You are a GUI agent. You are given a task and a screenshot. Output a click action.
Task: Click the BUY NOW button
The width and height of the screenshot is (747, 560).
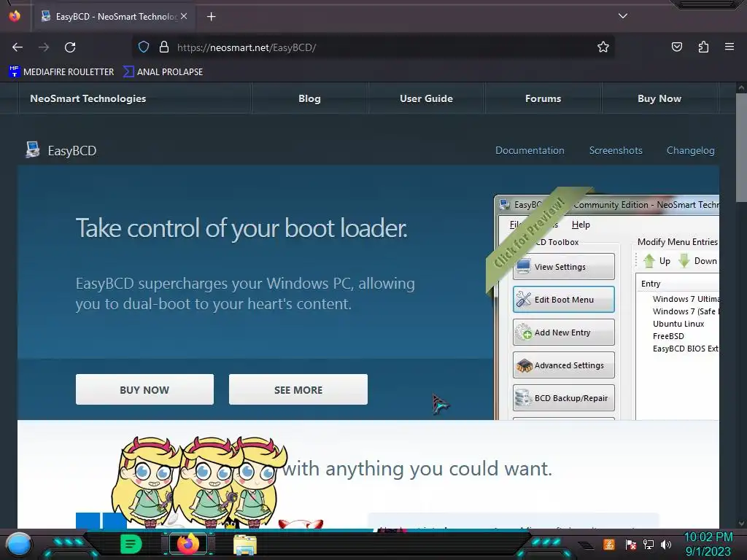coord(144,389)
